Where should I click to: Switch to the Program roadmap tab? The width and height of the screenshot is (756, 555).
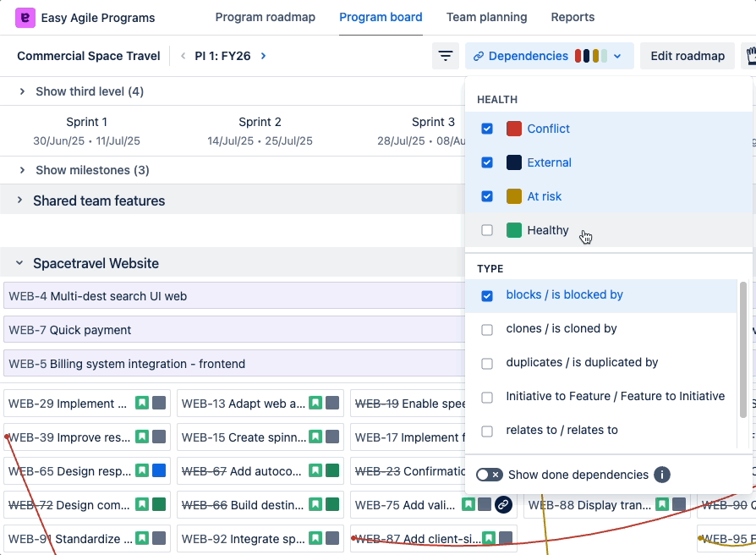[265, 17]
